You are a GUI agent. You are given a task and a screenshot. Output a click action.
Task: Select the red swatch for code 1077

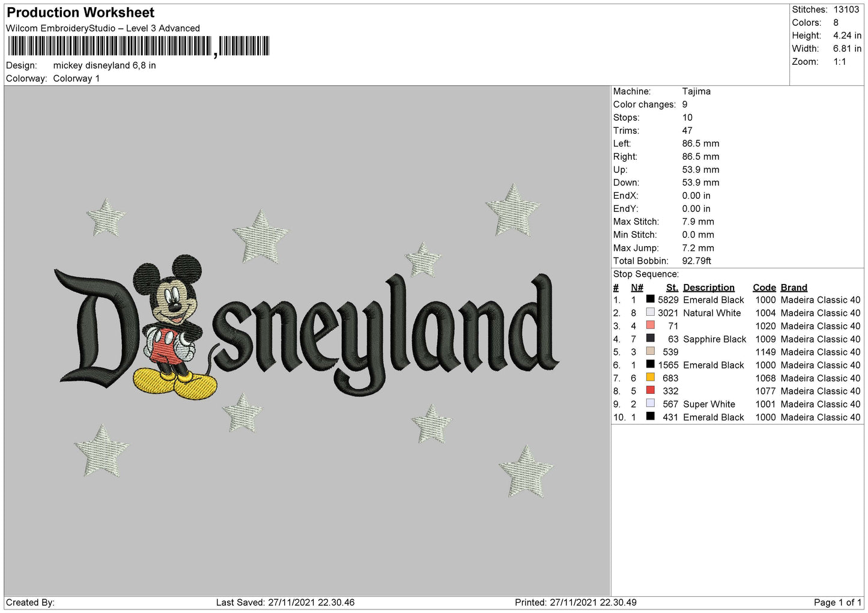pos(650,390)
